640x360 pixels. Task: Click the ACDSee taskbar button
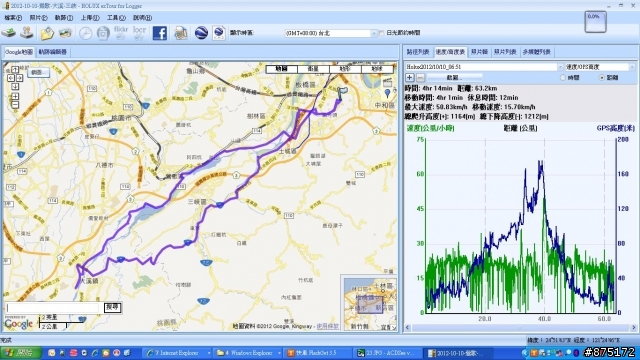point(387,353)
